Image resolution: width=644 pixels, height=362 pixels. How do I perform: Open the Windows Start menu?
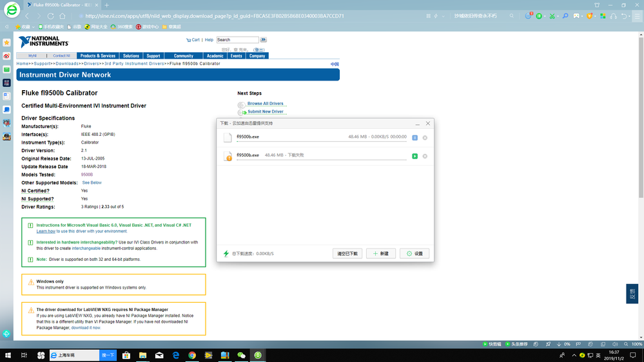pos(8,356)
